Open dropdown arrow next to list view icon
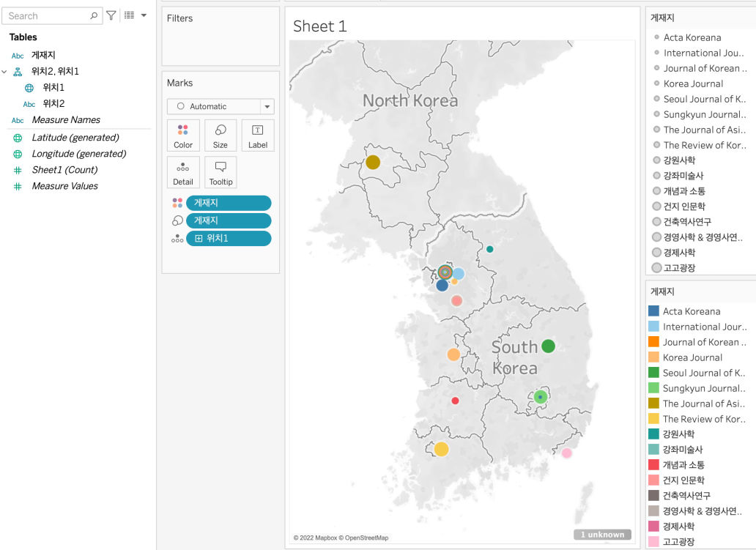The height and width of the screenshot is (550, 756). pos(144,15)
